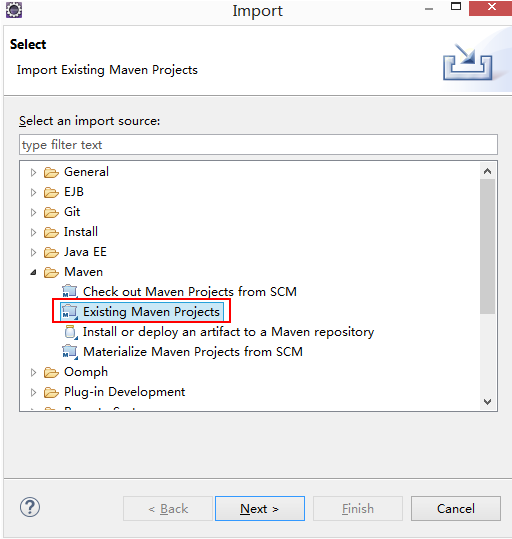Collapse the Maven tree node
The height and width of the screenshot is (539, 512).
pos(33,272)
